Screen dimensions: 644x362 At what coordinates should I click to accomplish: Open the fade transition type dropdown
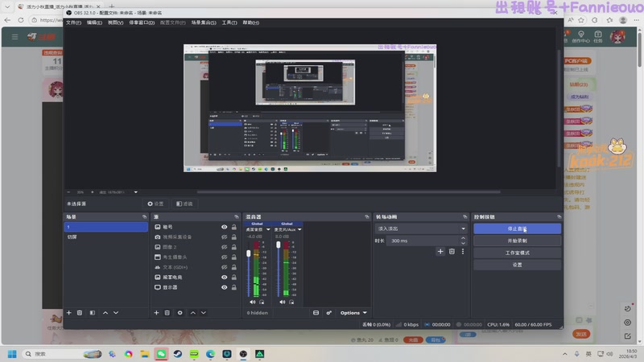(421, 228)
